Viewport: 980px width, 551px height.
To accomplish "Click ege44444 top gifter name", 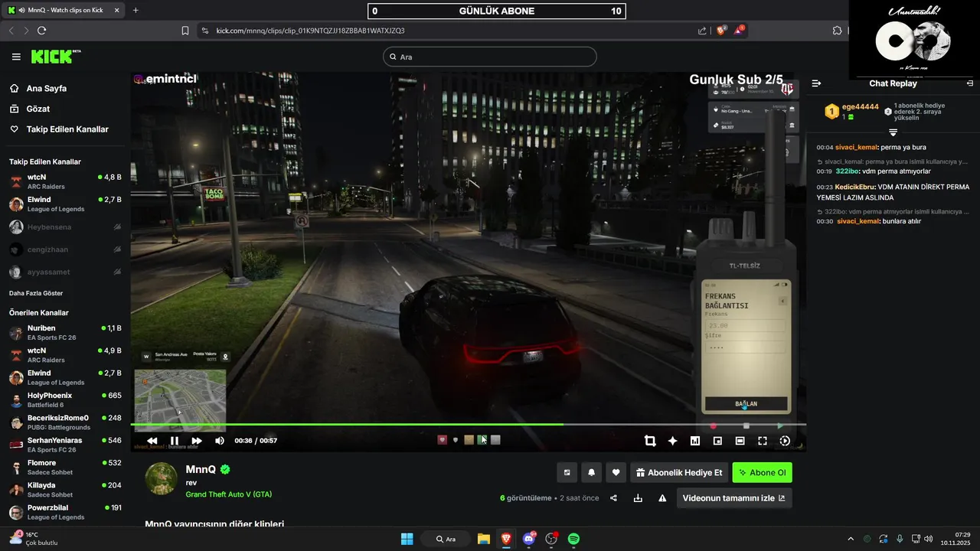I will 861,107.
